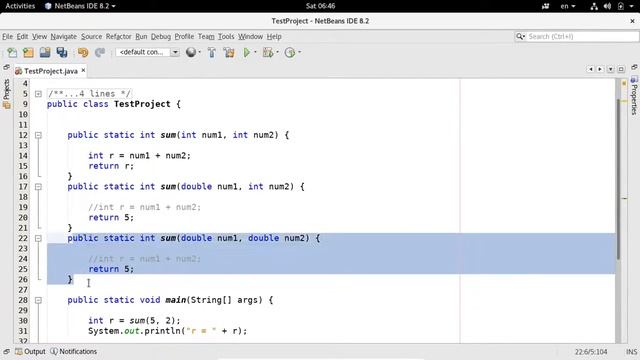
Task: Click the New Project toolbar icon
Action: coord(28,52)
